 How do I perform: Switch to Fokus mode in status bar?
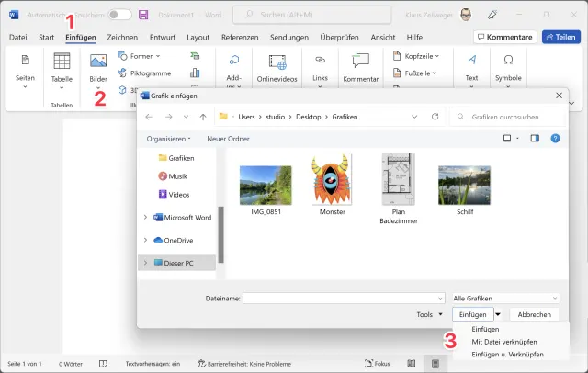(377, 363)
